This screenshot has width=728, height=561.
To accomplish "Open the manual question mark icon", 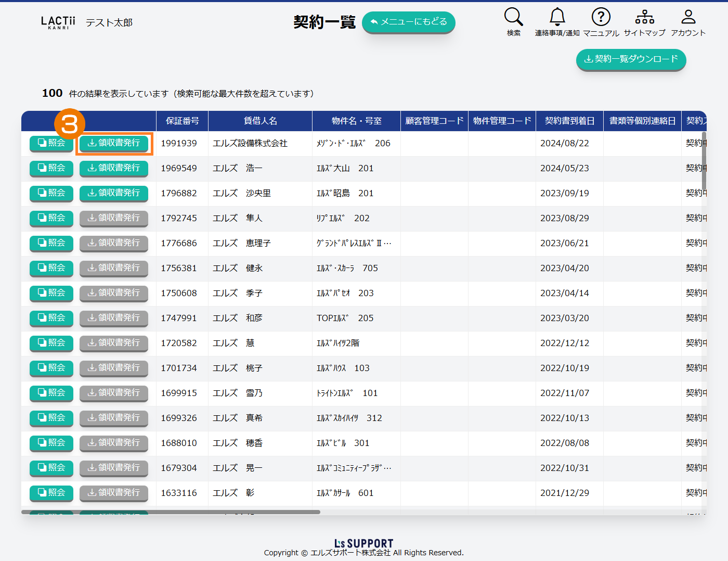I will [x=601, y=17].
